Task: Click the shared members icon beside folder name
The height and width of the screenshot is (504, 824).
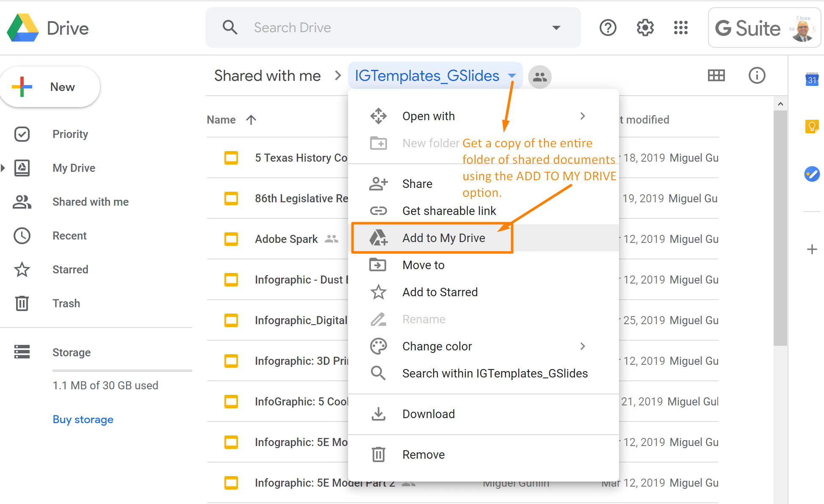Action: (x=540, y=77)
